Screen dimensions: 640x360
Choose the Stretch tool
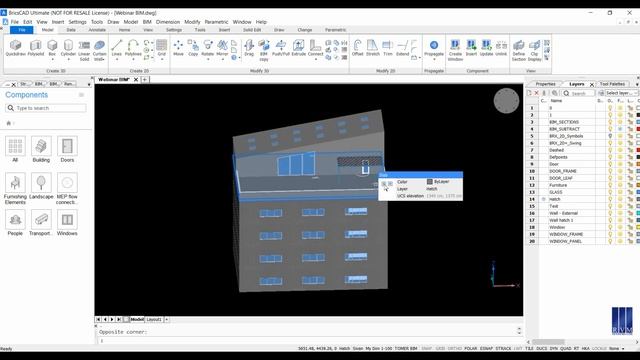point(373,48)
